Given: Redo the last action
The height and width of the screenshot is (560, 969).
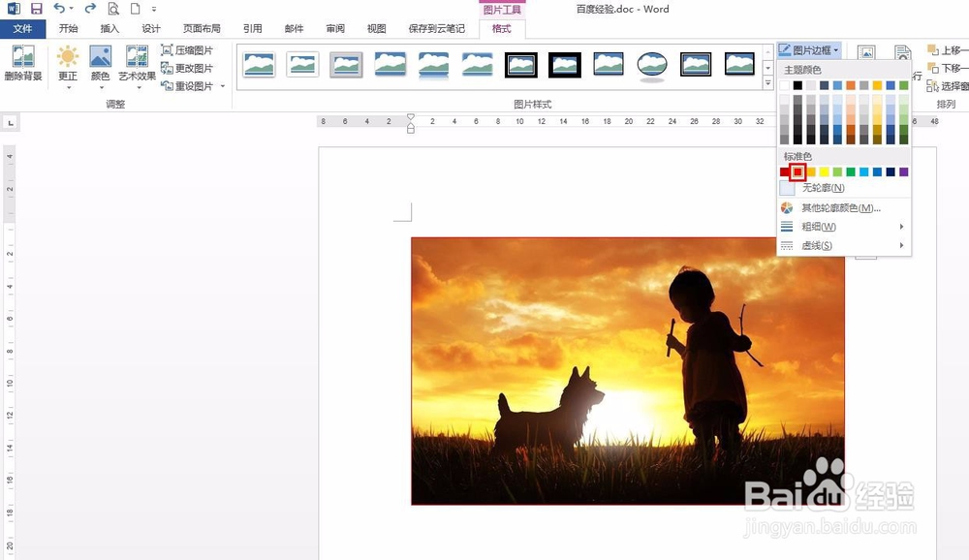Looking at the screenshot, I should tap(90, 9).
